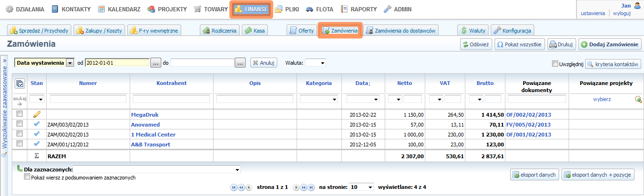
Task: Open the RAPORTY main menu
Action: (360, 9)
